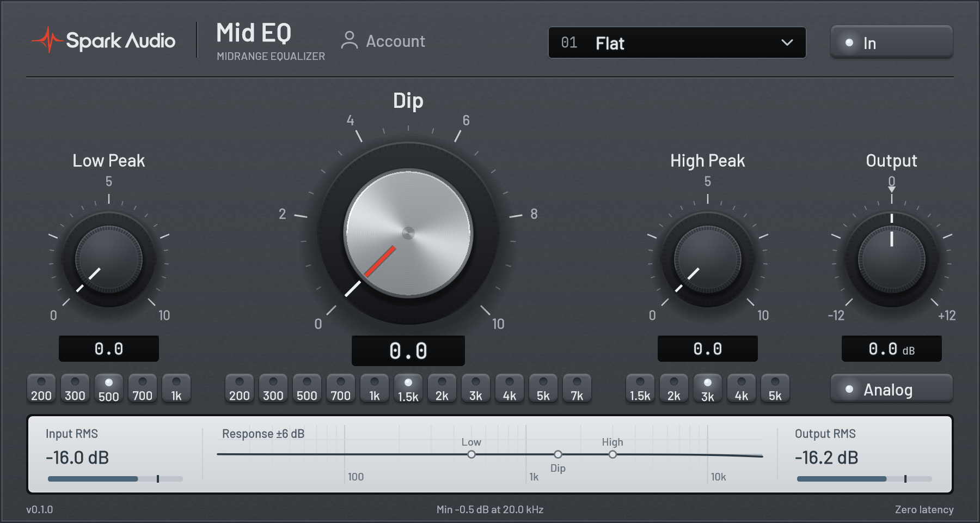Open the Flat preset dropdown
Screen dimensions: 980x523
point(677,42)
